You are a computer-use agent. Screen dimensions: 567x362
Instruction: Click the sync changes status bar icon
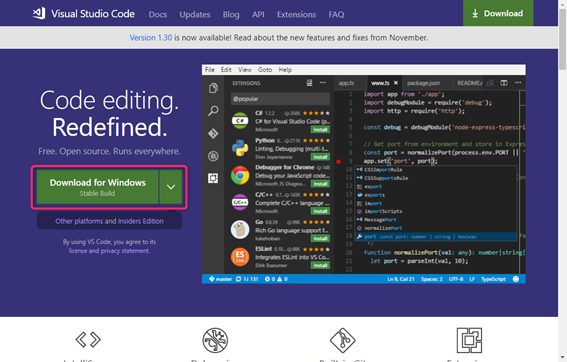238,279
